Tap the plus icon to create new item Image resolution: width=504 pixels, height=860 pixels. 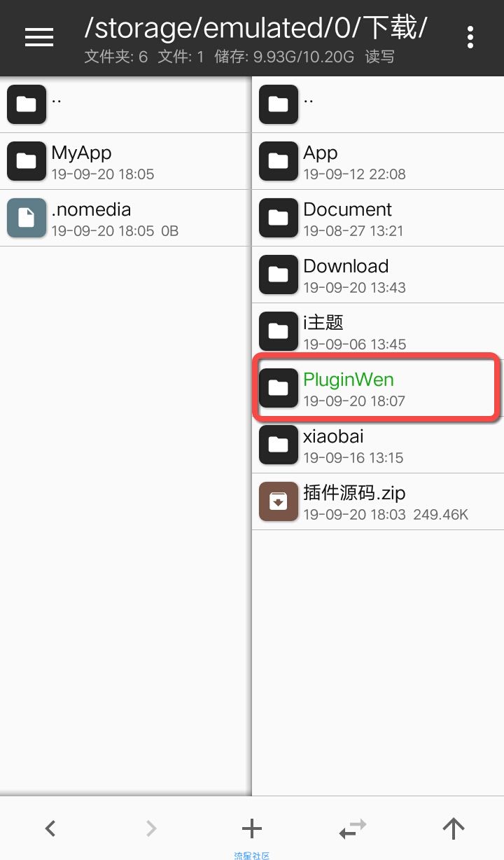[x=252, y=829]
